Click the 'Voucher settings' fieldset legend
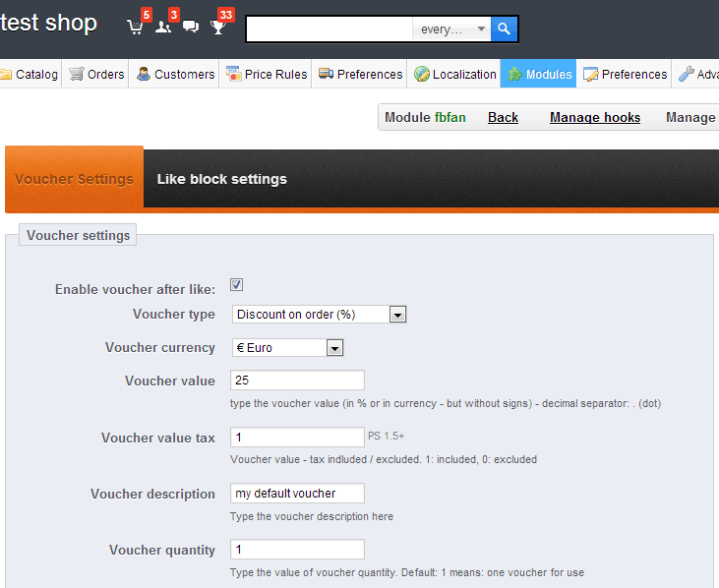Screen dimensions: 719x588 point(78,235)
